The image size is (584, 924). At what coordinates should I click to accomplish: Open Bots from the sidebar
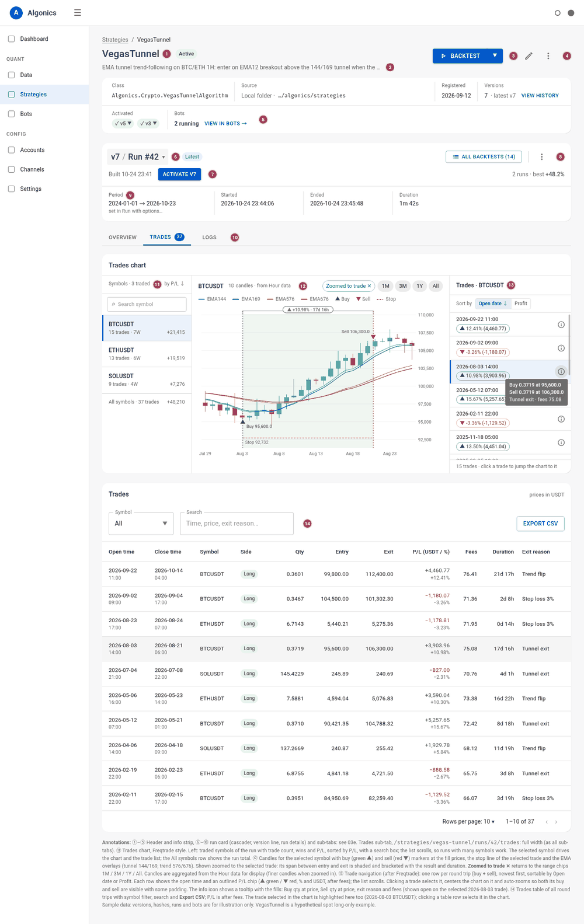(x=44, y=114)
